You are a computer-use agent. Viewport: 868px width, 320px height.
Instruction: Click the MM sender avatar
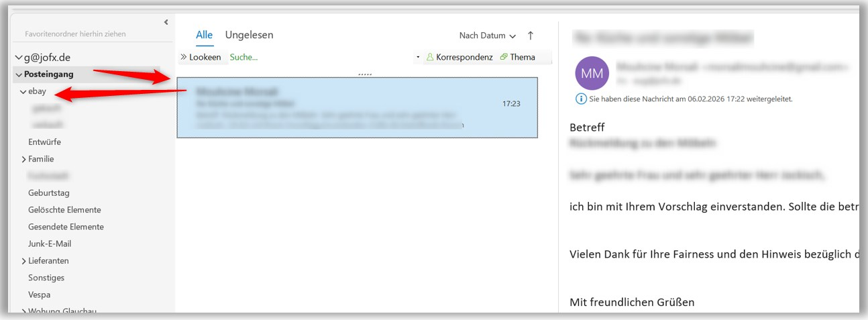592,73
